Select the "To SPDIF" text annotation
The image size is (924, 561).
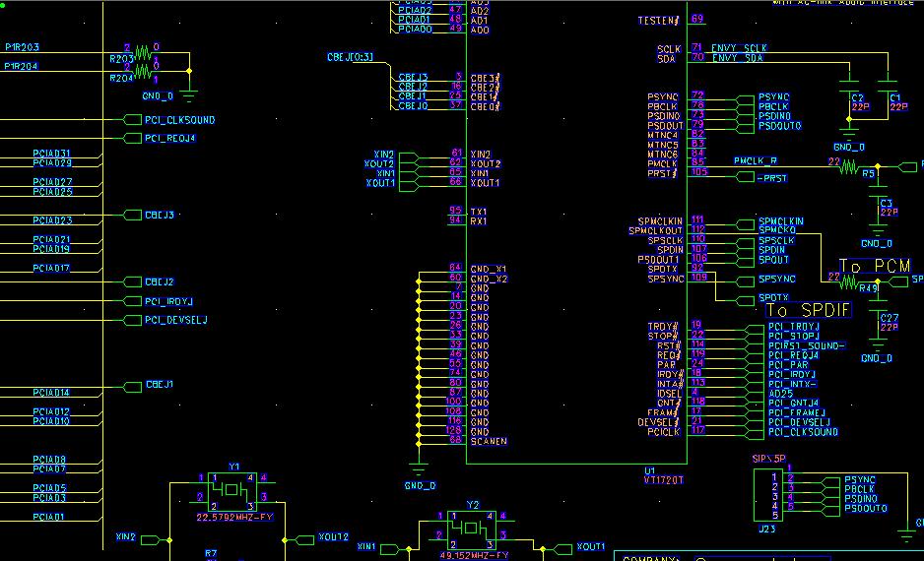808,310
